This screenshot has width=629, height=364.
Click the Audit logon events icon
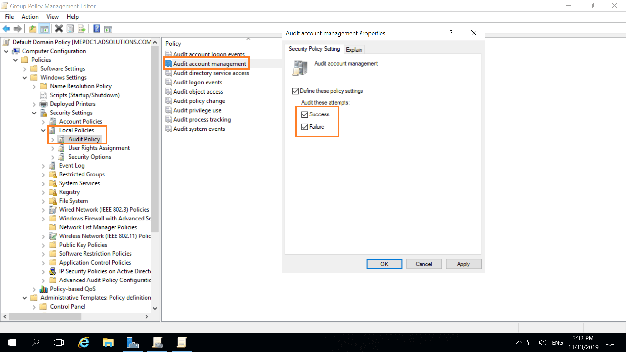coord(168,82)
